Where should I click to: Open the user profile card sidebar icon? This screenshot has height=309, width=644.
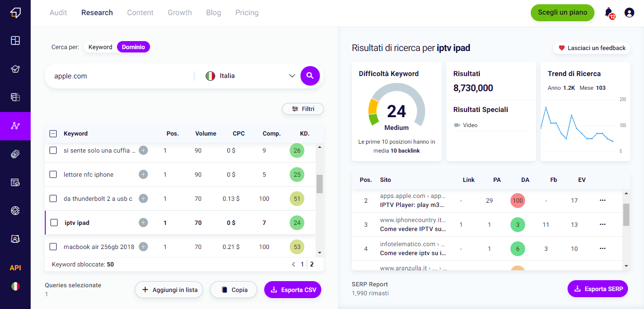click(15, 239)
